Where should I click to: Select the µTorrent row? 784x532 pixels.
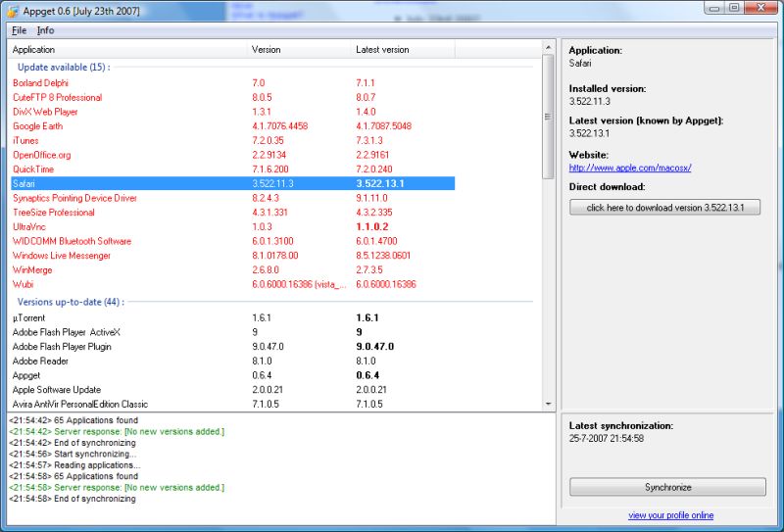coord(233,318)
